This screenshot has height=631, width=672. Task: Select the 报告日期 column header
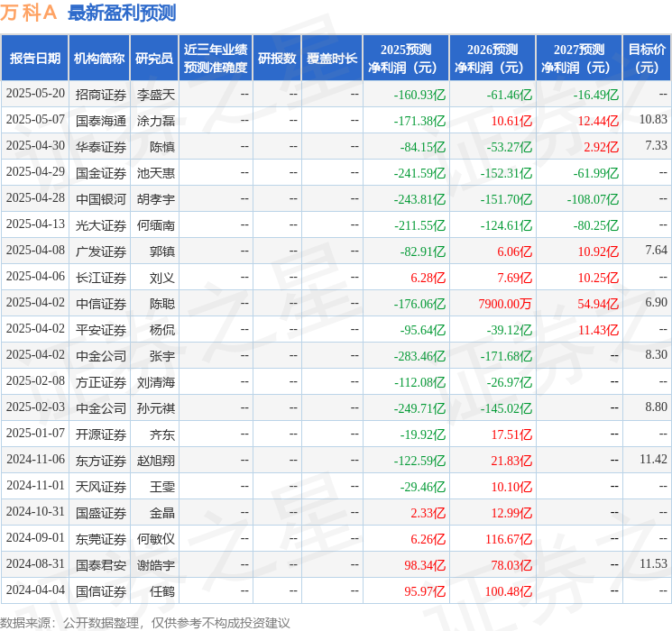[x=35, y=59]
